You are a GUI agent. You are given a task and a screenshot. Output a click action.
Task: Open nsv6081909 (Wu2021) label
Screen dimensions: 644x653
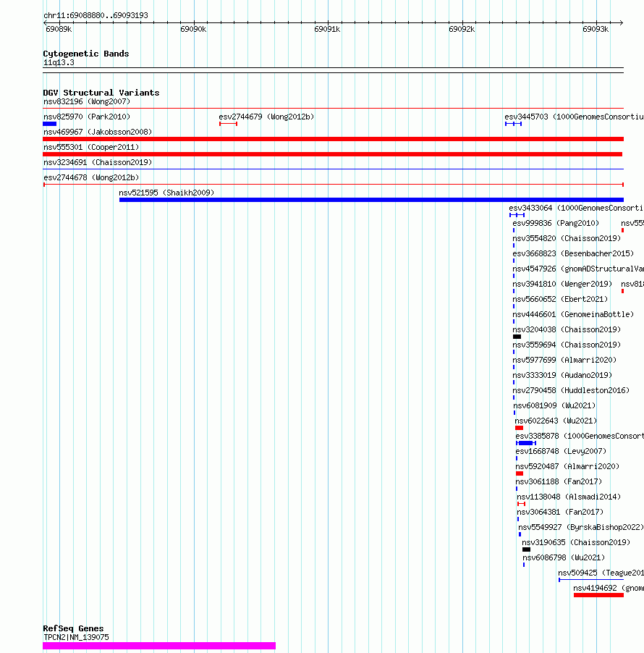554,405
